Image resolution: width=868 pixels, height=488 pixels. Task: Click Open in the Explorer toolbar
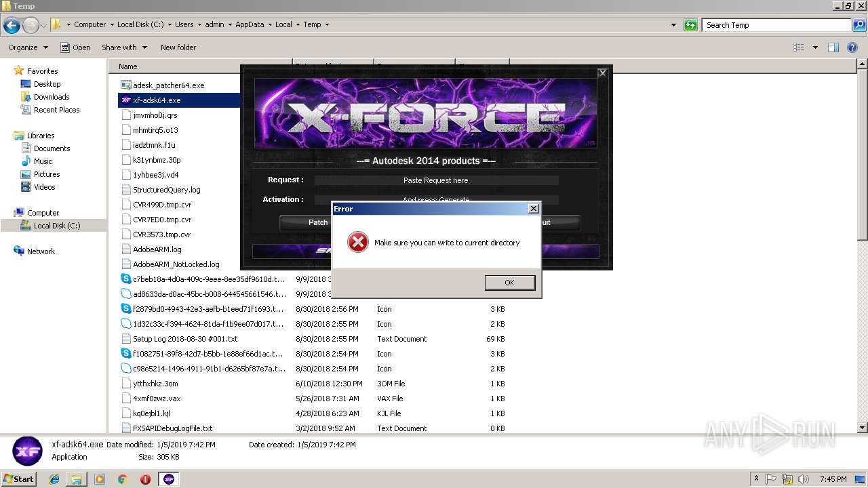coord(75,47)
